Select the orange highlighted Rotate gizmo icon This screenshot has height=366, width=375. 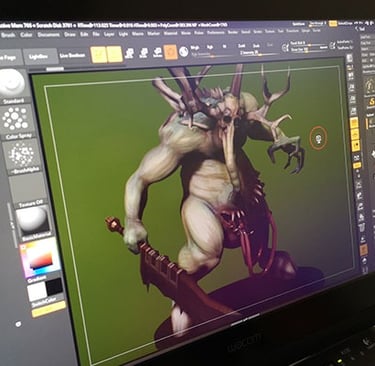click(x=171, y=52)
